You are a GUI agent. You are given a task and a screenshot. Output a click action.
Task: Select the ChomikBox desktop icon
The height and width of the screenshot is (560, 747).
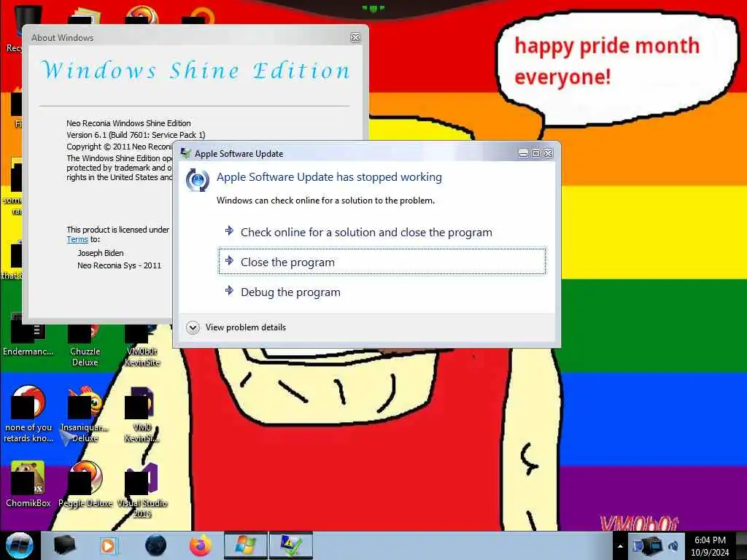pos(28,484)
